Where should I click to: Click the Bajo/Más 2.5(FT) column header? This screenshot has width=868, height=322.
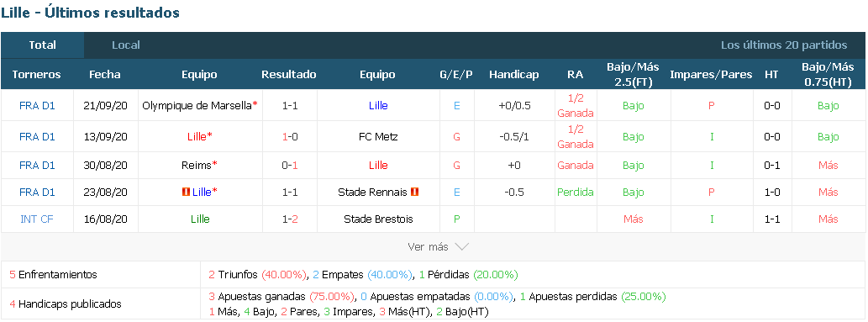[x=634, y=74]
